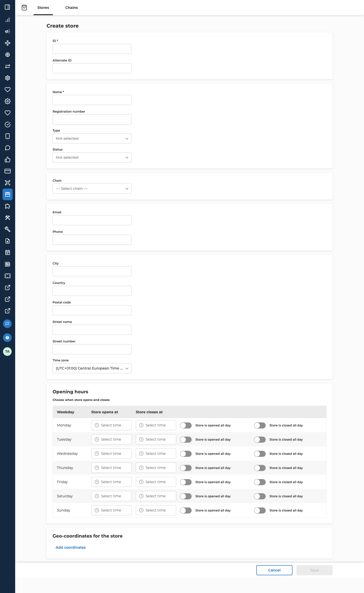Switch on Sunday closed all day

click(x=260, y=510)
